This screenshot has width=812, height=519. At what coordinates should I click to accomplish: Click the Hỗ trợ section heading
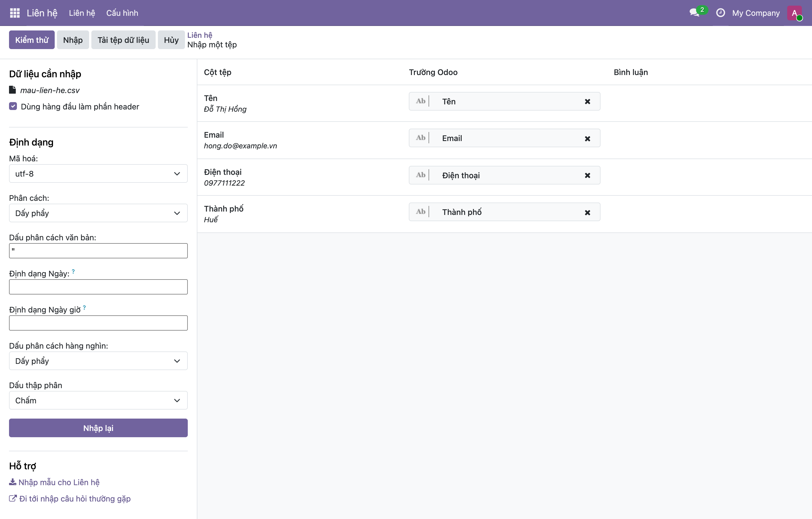click(23, 466)
